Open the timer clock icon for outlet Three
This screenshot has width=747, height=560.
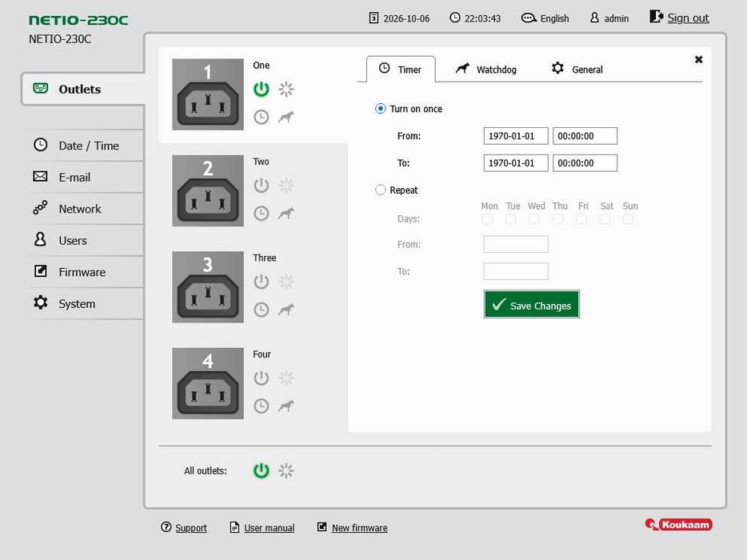pyautogui.click(x=261, y=310)
